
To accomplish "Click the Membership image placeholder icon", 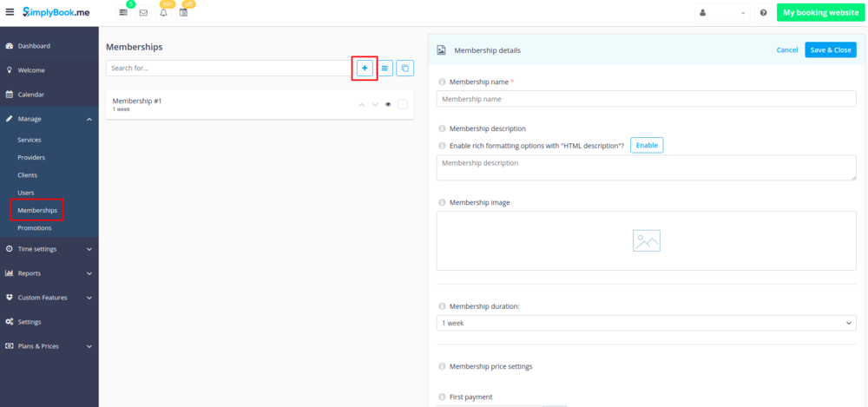I will click(x=646, y=240).
